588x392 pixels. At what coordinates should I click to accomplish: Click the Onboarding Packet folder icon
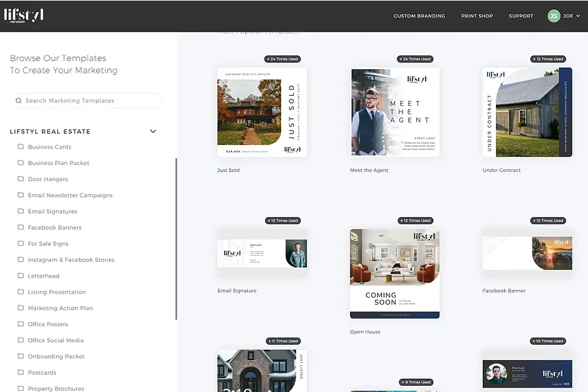21,357
